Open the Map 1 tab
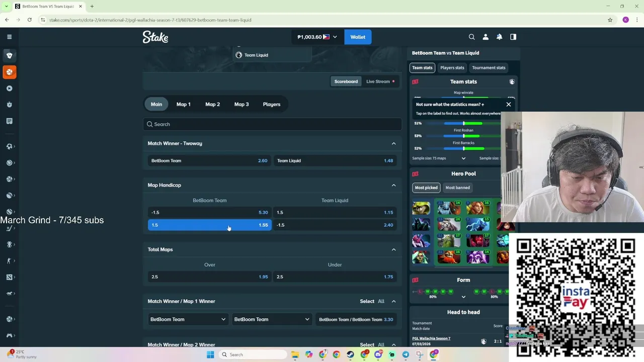The width and height of the screenshot is (644, 362). [x=183, y=104]
